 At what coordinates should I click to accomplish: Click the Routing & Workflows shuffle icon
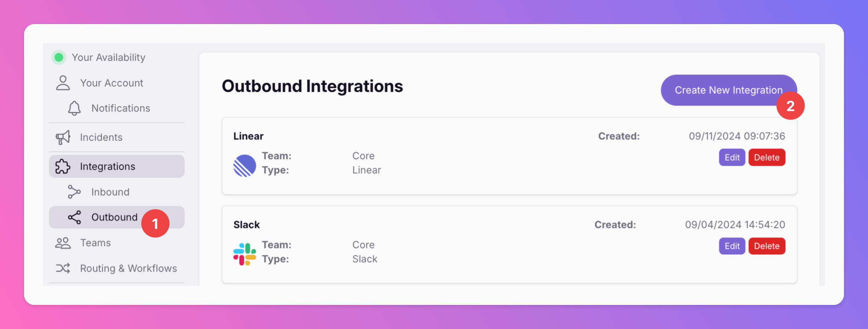pos(63,268)
